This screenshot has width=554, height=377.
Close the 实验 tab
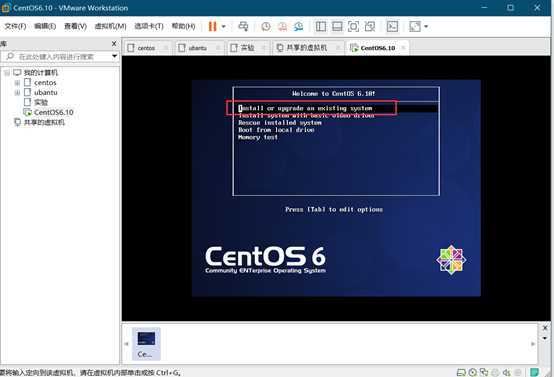click(x=264, y=47)
